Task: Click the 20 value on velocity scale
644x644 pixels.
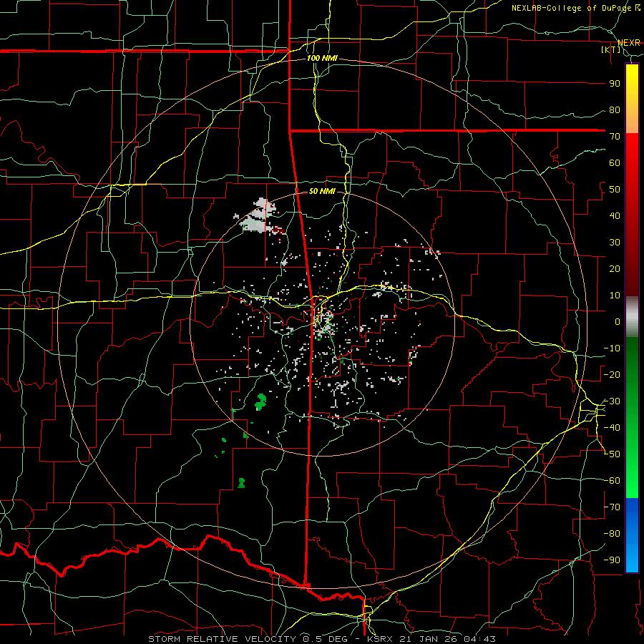Action: point(615,269)
